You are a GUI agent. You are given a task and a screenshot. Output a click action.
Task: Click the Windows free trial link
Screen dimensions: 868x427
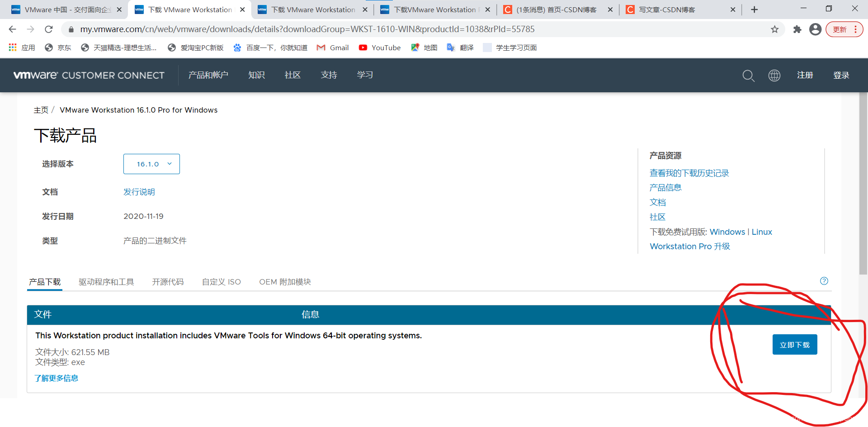(727, 232)
